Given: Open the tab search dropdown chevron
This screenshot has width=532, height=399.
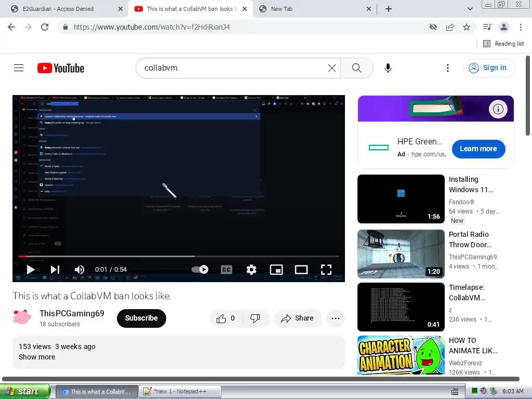Looking at the screenshot, I should tap(470, 9).
